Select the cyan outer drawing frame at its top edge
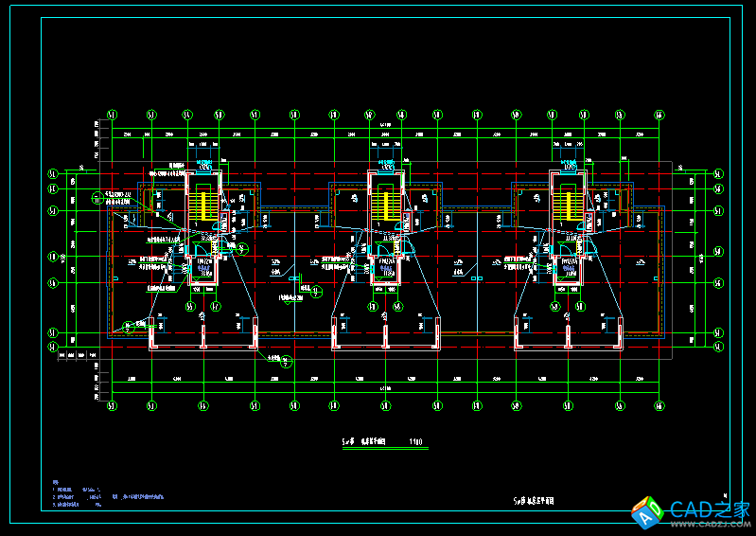 (378, 14)
